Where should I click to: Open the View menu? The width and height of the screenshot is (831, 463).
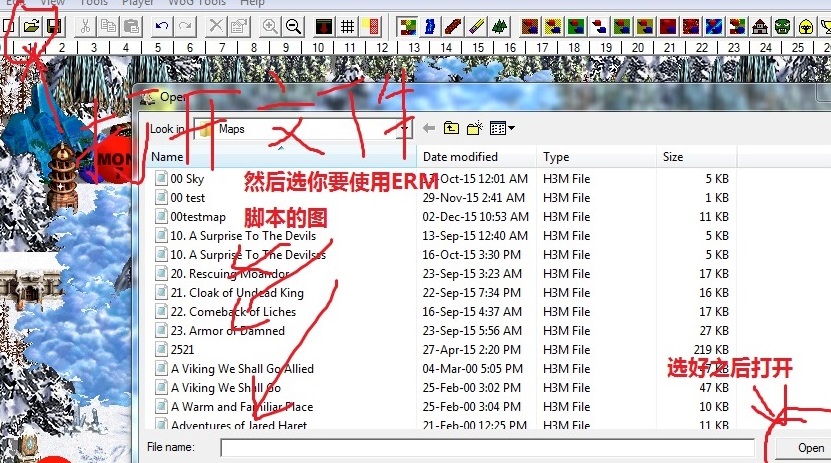point(52,3)
